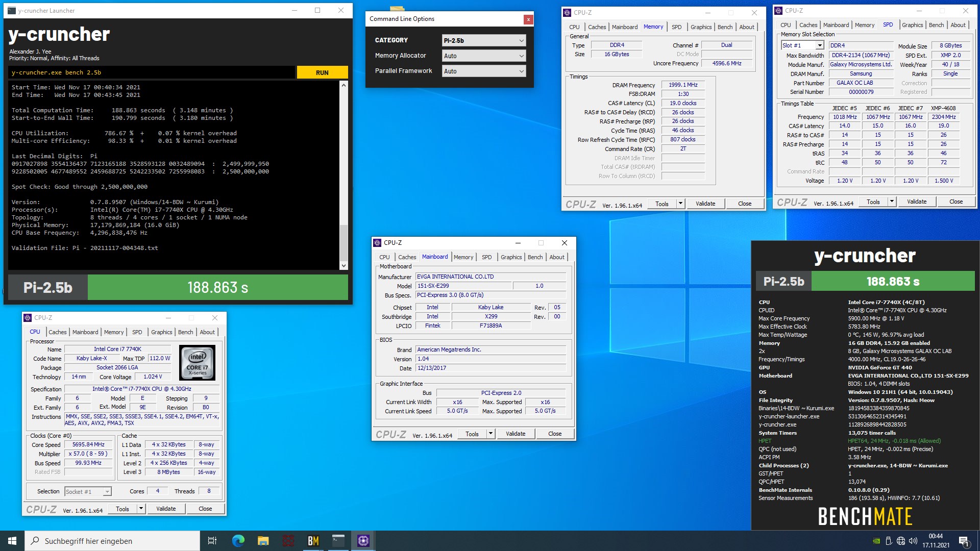This screenshot has width=980, height=551.
Task: Minimize the y-cruncher Launcher window
Action: click(x=295, y=10)
